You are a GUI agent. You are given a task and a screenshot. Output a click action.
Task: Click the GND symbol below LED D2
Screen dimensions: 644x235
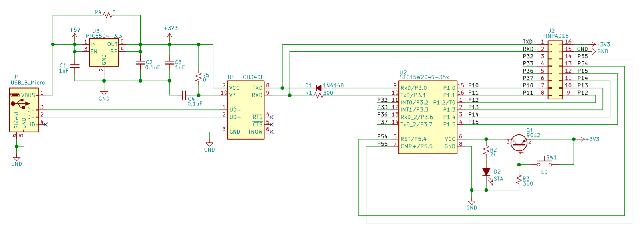[x=471, y=203]
